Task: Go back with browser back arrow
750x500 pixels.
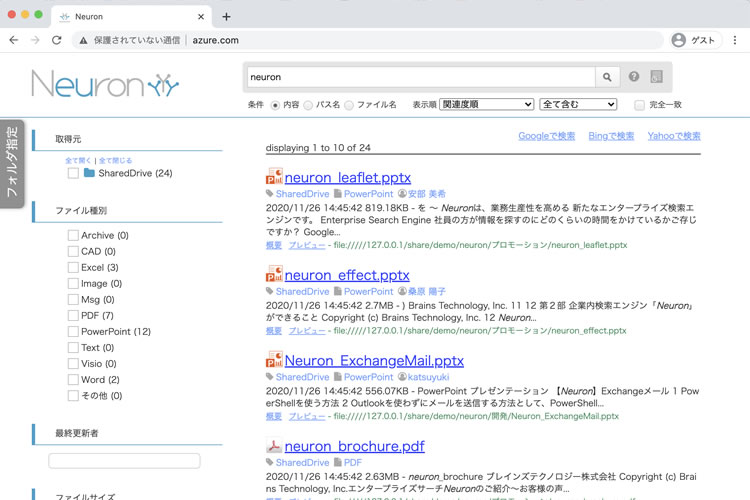Action: coord(14,40)
